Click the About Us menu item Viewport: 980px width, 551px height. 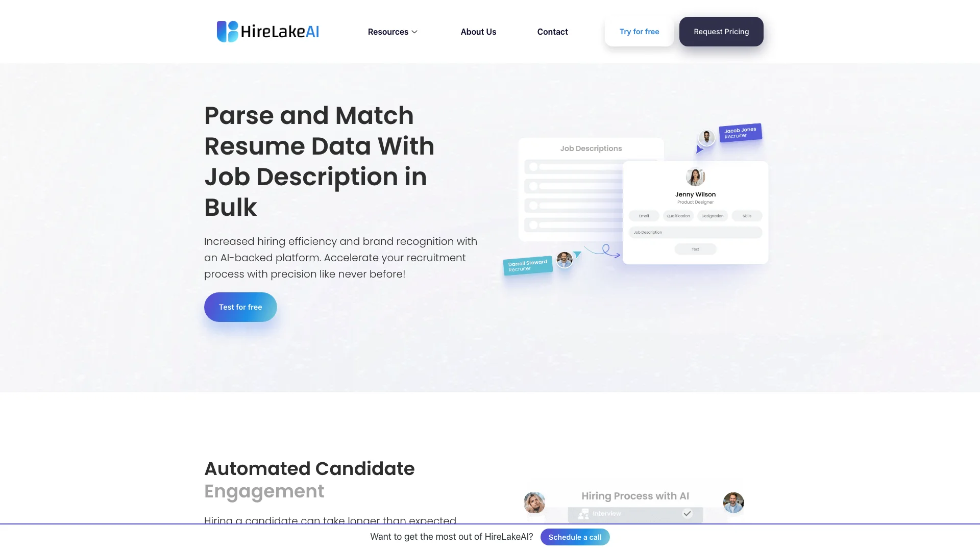[478, 32]
